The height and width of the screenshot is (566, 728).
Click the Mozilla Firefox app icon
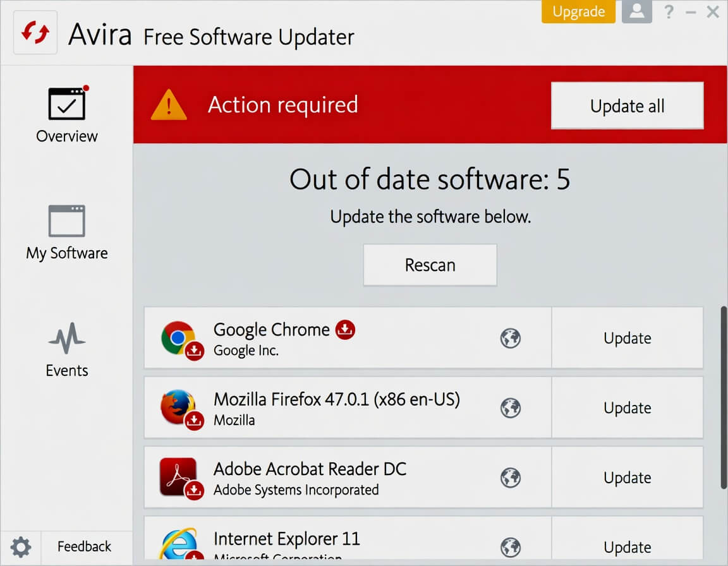[178, 407]
